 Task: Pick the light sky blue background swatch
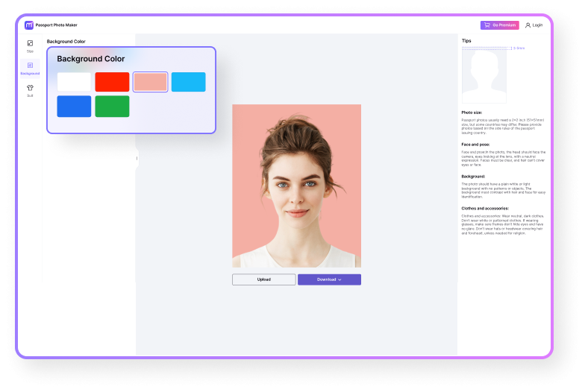[x=188, y=82]
